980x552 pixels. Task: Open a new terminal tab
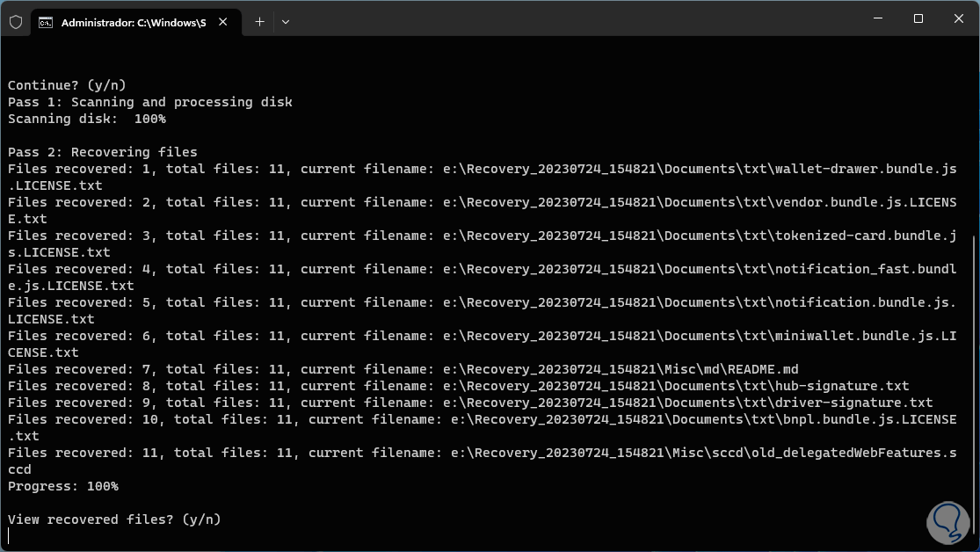click(x=259, y=22)
